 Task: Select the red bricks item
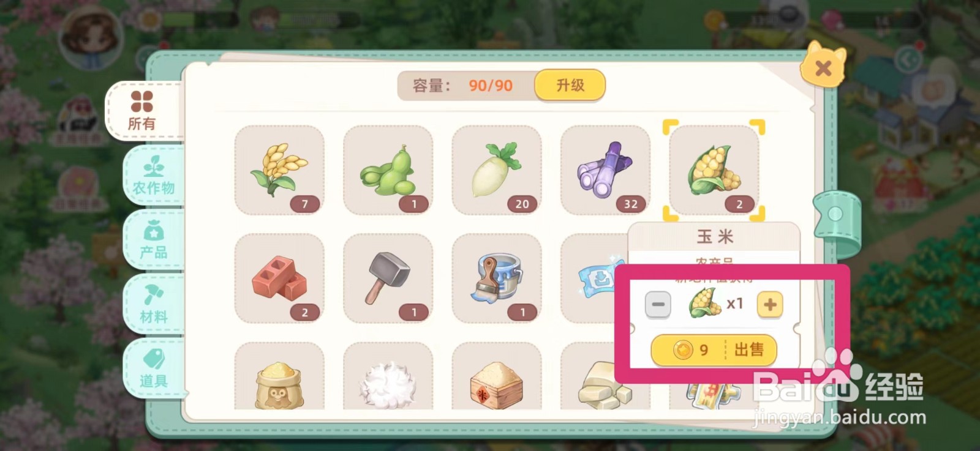click(x=279, y=278)
